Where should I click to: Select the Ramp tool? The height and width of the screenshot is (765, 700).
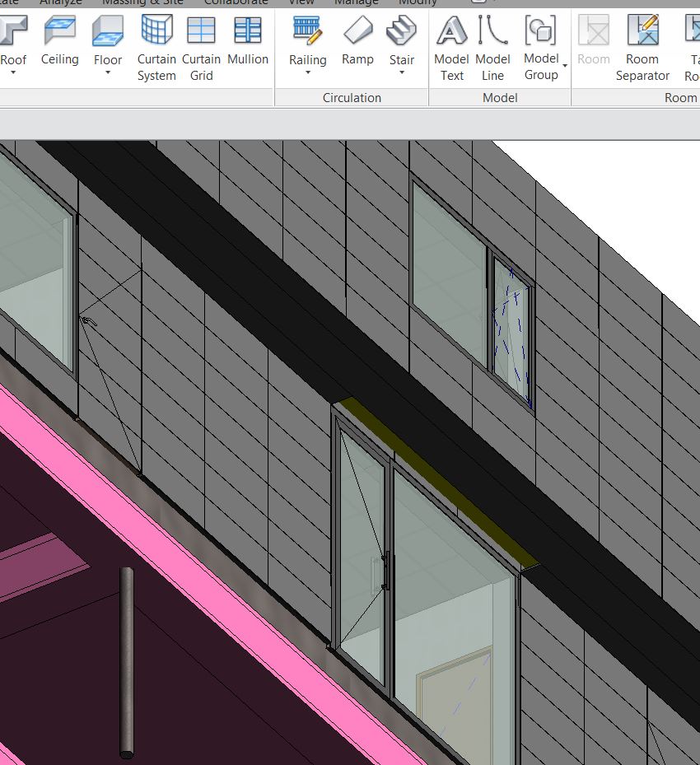tap(357, 41)
